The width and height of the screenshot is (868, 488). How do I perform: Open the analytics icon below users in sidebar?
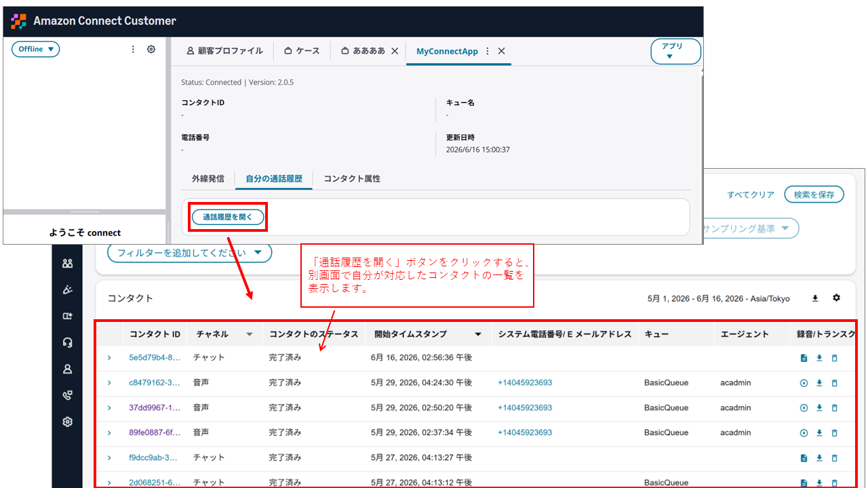tap(67, 289)
